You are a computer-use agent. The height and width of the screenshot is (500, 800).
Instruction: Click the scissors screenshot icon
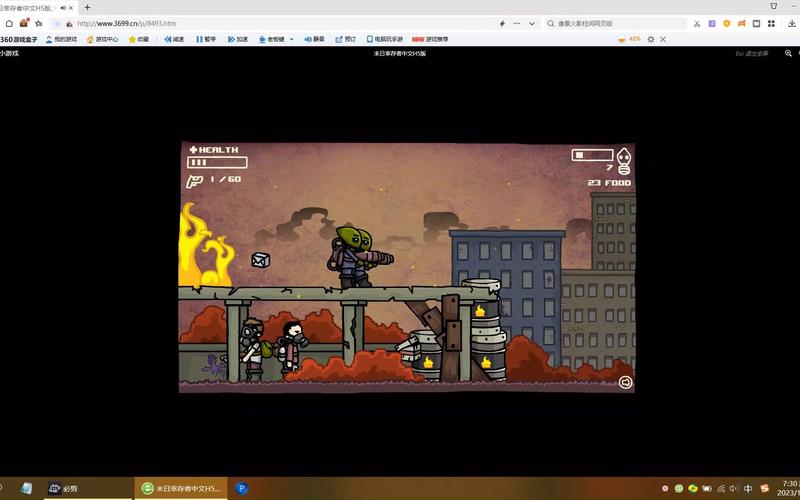pyautogui.click(x=697, y=23)
